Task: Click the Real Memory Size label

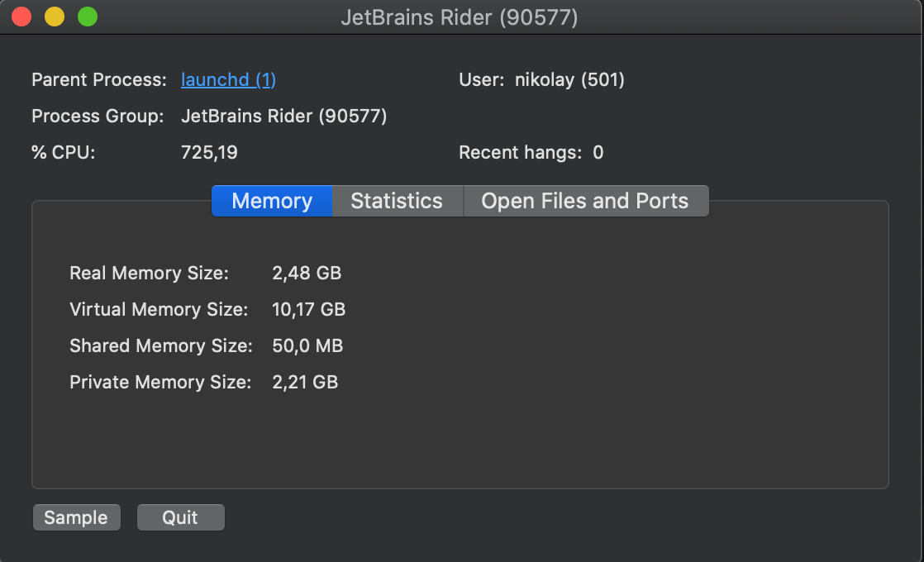Action: (149, 273)
